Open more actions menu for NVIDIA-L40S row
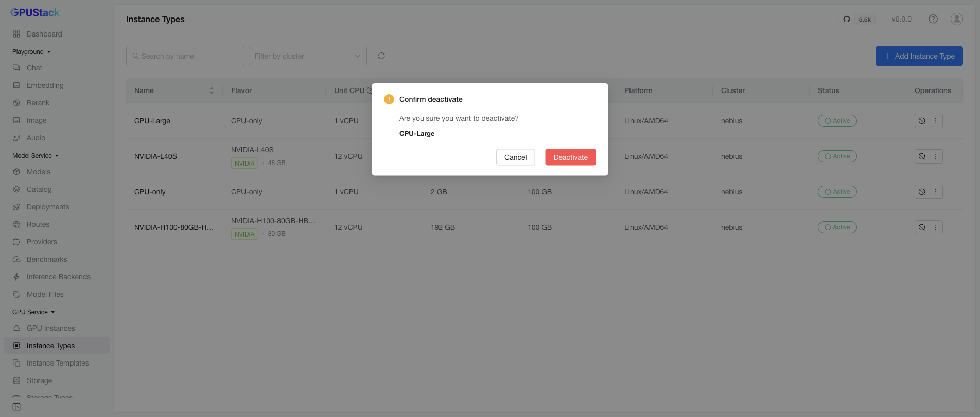This screenshot has height=417, width=980. (x=936, y=156)
